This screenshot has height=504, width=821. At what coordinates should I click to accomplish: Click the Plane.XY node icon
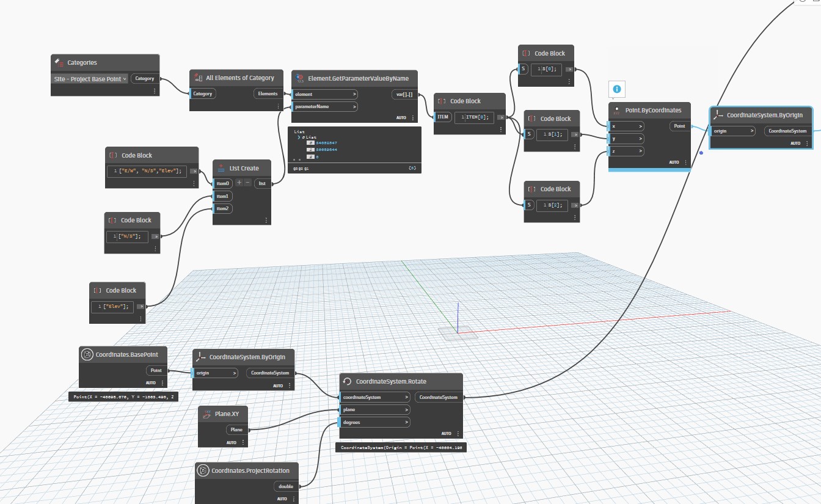[x=206, y=414]
